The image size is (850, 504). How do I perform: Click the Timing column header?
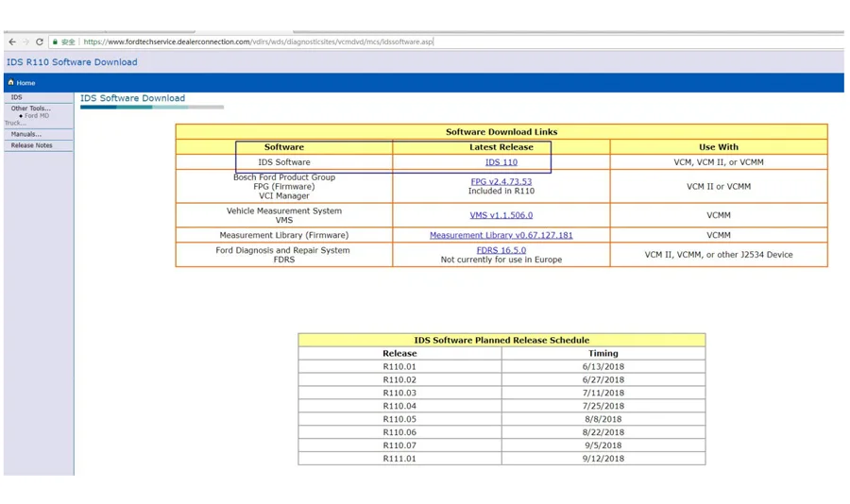coord(603,353)
